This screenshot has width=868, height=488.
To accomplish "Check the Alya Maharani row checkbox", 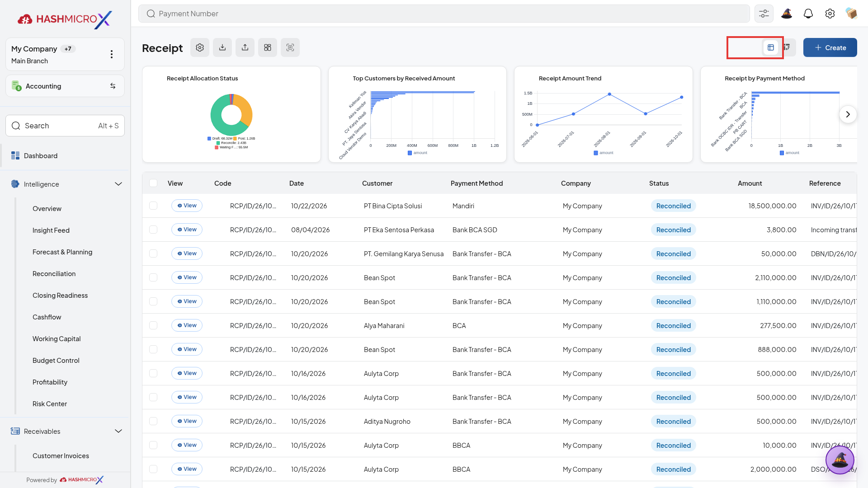I will 153,325.
